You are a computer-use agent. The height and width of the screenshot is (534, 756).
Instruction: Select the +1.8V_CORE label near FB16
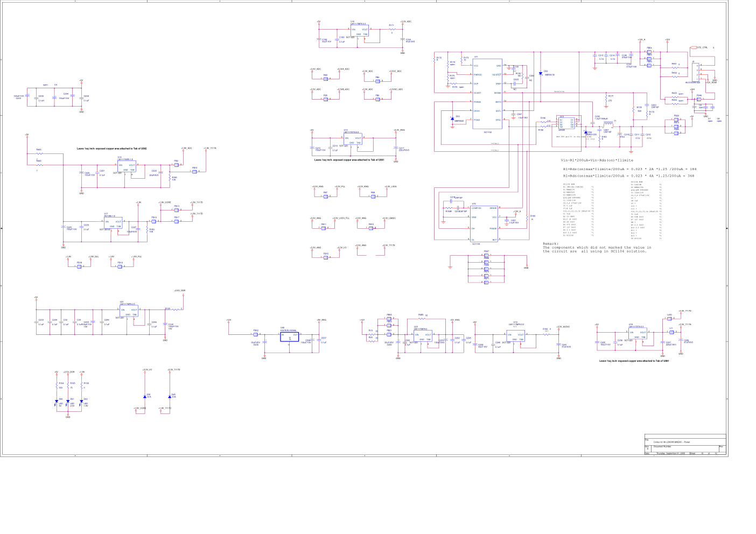(165, 202)
